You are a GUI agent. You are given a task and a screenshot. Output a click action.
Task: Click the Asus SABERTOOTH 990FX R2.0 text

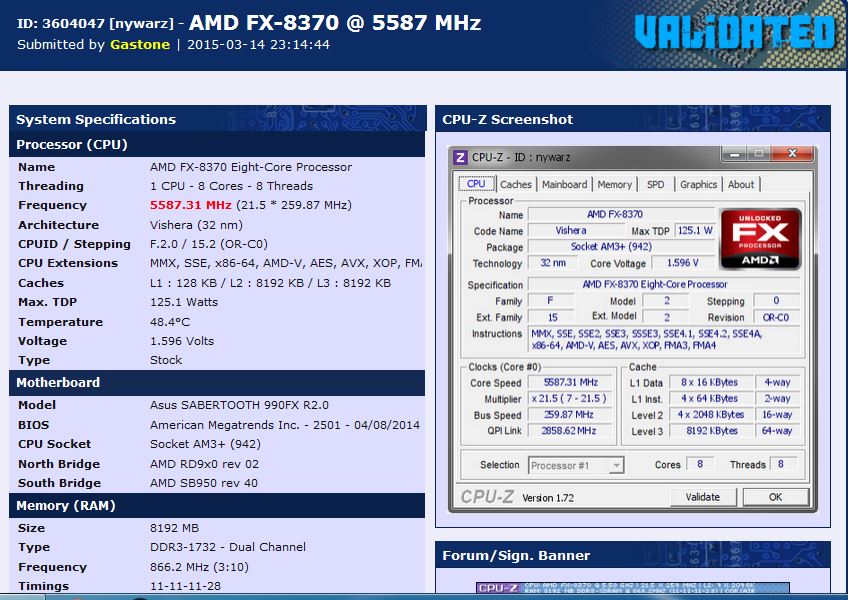239,405
